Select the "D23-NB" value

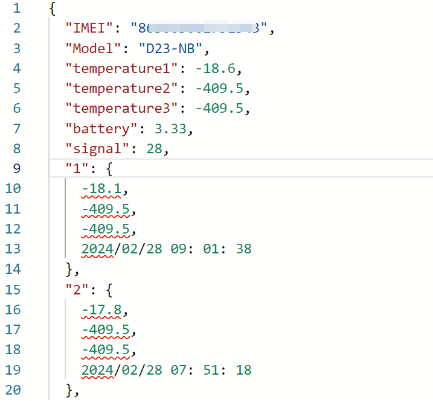[x=171, y=49]
